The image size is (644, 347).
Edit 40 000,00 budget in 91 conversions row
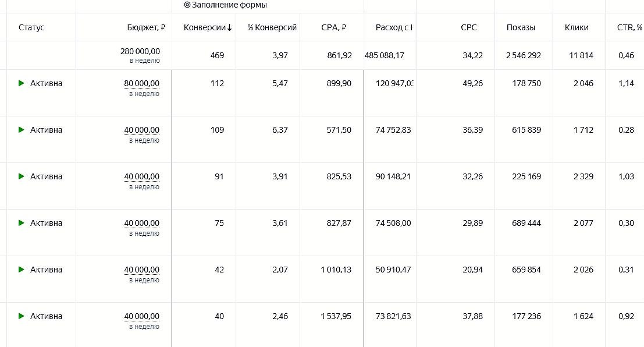tap(142, 176)
